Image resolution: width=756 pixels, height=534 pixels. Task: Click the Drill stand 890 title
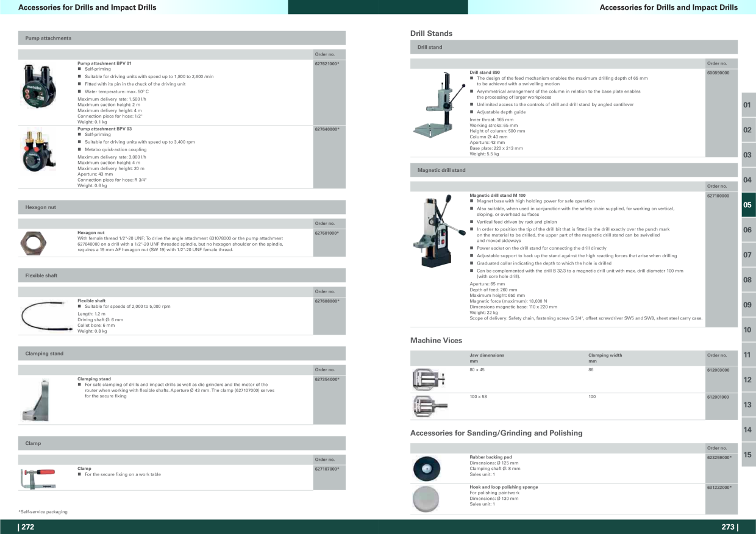point(485,73)
